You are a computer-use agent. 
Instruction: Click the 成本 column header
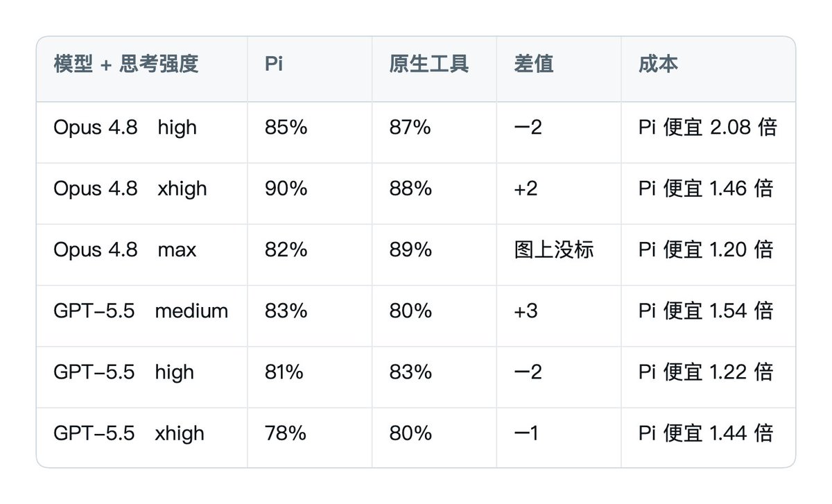click(658, 64)
